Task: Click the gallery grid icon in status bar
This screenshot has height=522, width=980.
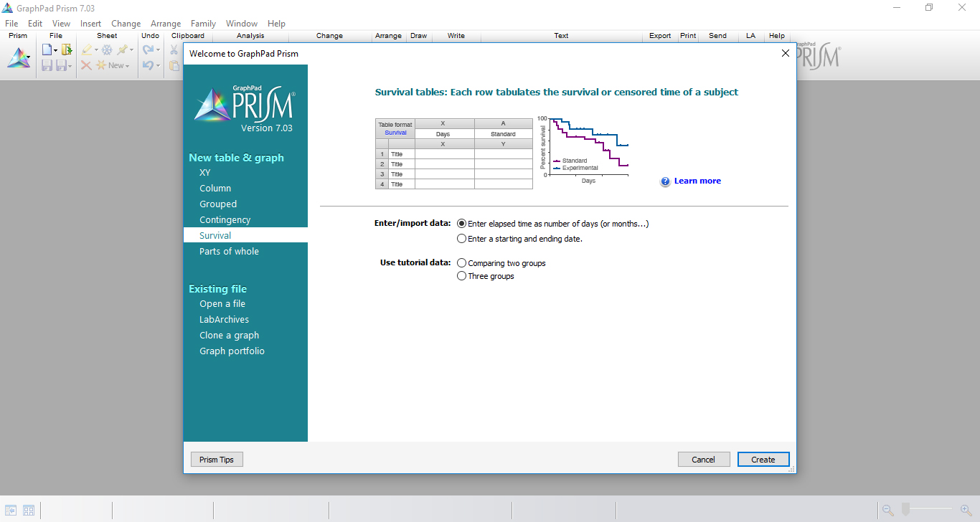Action: [x=29, y=511]
